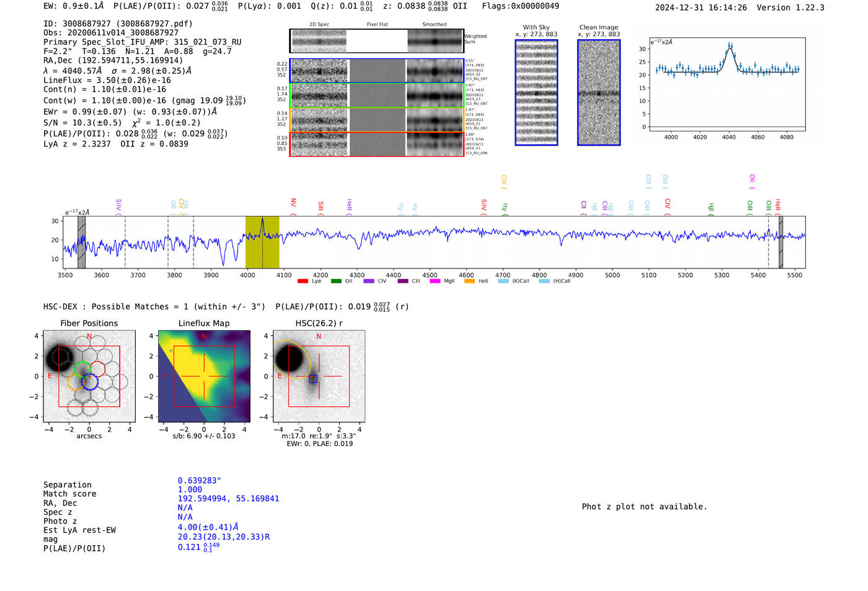Click the blue dashed fiber circle

coord(90,382)
